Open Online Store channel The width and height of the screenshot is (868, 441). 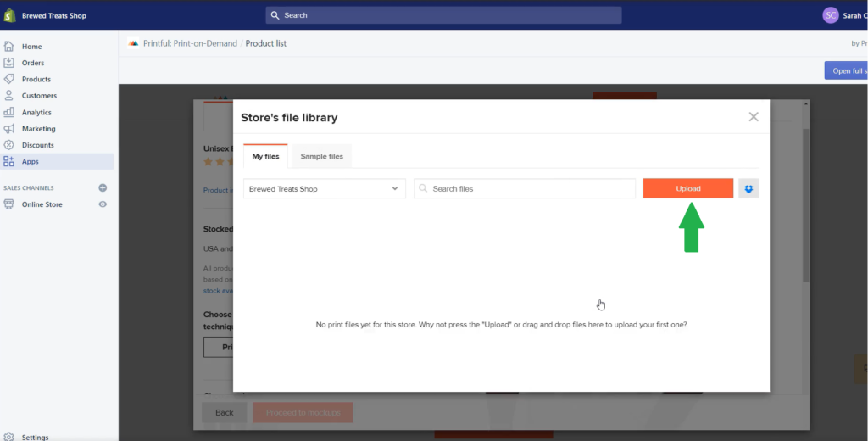click(42, 204)
